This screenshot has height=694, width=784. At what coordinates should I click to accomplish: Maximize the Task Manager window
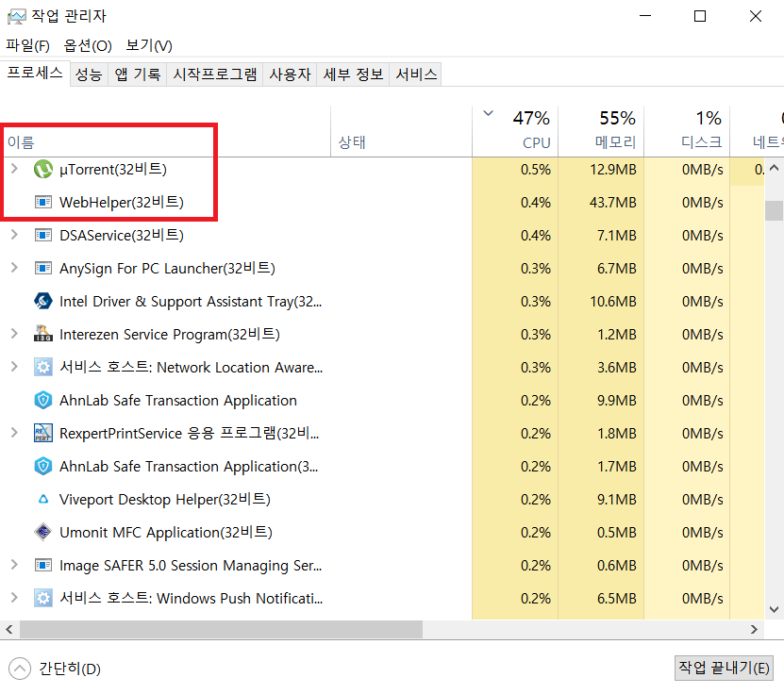pyautogui.click(x=700, y=16)
